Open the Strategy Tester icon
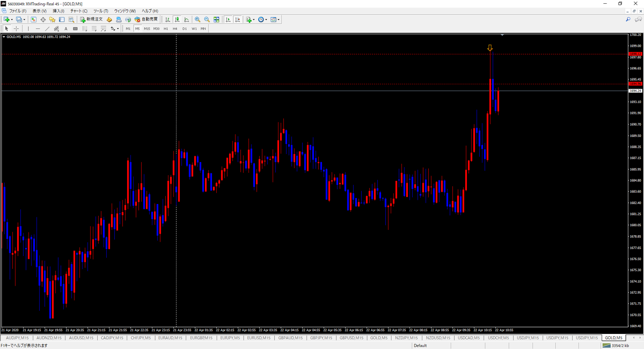Viewport: 644px width, 349px height. 70,19
